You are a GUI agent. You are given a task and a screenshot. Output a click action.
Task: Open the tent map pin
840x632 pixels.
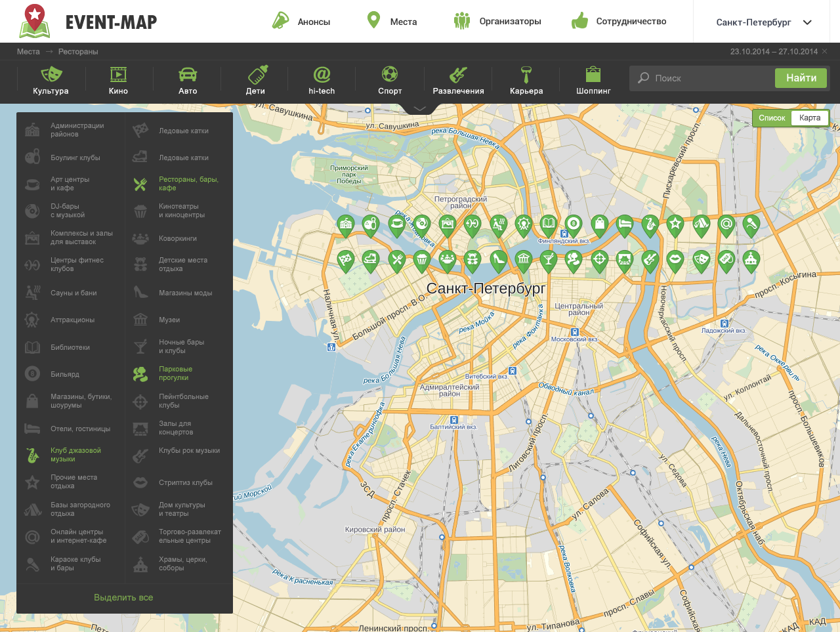(x=701, y=225)
